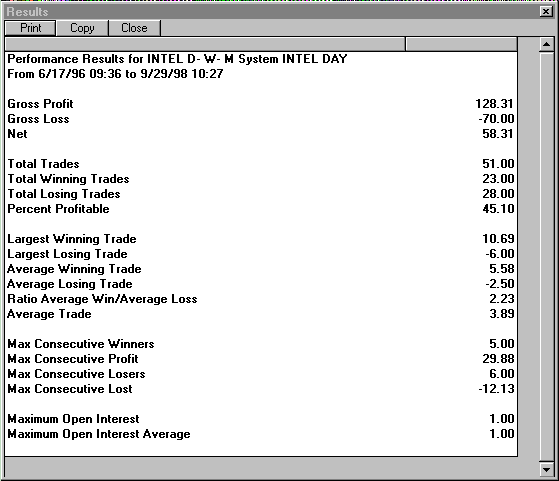Click the Largest Winning Trade label
Viewport: 559px width, 481px height.
pyautogui.click(x=72, y=239)
